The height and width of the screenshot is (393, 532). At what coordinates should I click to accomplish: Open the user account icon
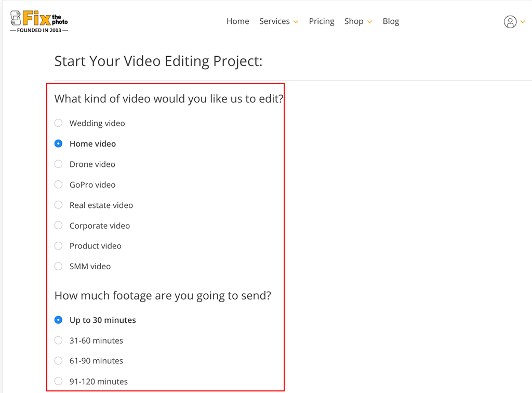click(510, 22)
